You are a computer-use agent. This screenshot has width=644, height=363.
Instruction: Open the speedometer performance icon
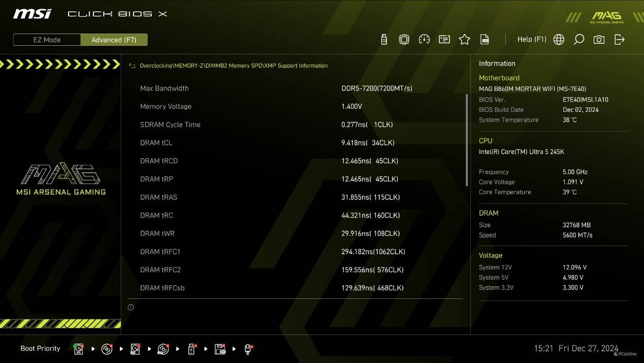click(x=424, y=40)
